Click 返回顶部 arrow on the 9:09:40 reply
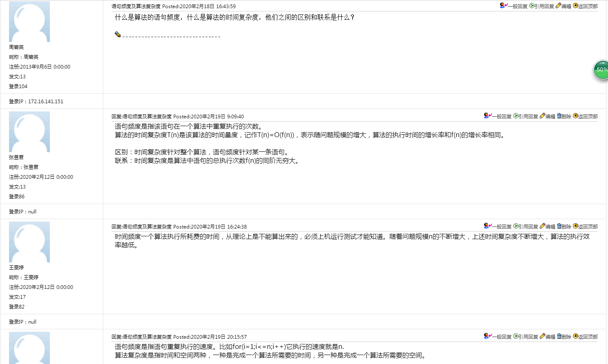 pyautogui.click(x=575, y=116)
